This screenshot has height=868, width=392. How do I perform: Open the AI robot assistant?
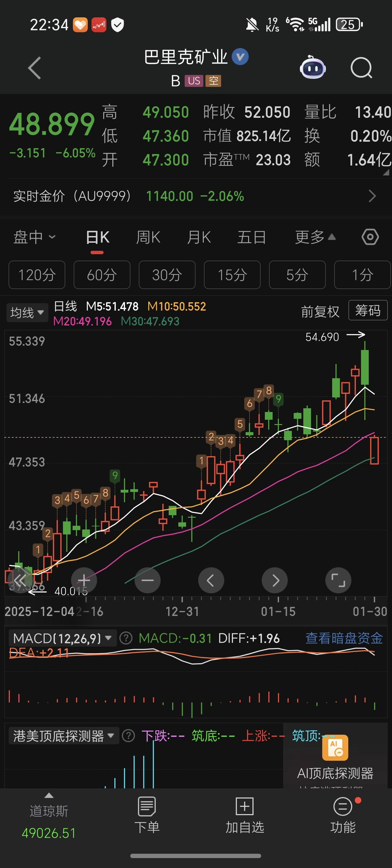(x=313, y=68)
